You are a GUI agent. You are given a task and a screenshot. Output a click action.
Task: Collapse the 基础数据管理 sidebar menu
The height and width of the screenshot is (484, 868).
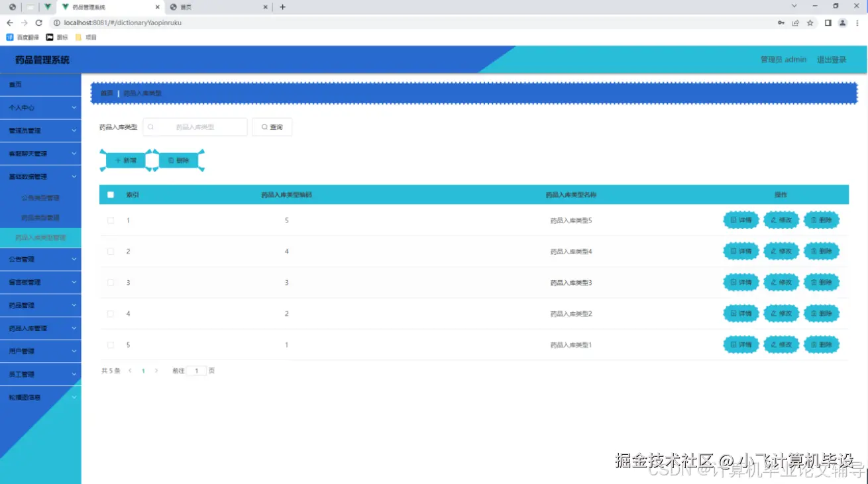coord(40,177)
